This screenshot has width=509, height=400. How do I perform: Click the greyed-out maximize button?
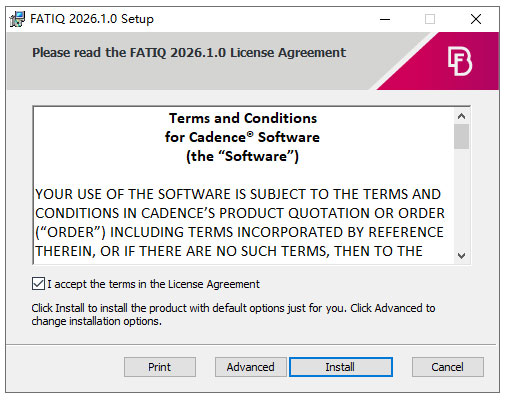[430, 19]
